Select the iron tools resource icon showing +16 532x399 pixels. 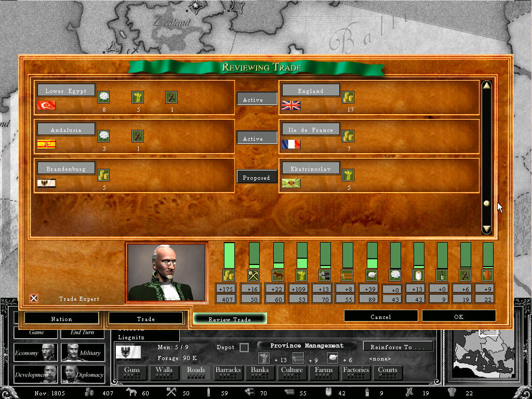(254, 275)
